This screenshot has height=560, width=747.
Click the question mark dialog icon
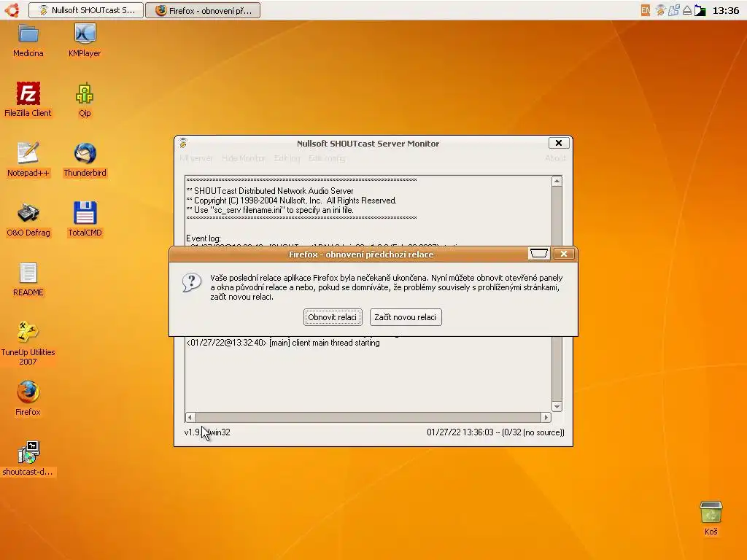[192, 282]
